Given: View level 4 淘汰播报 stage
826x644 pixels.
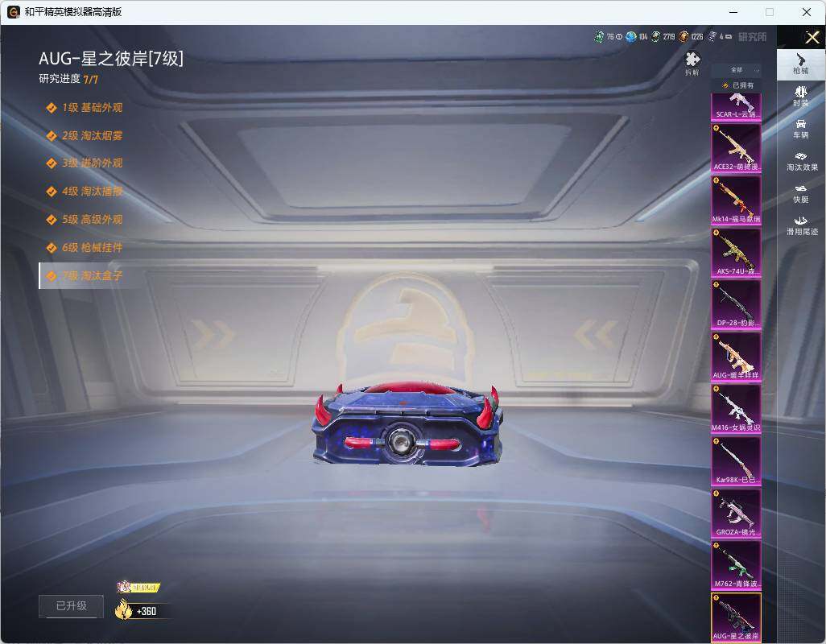Looking at the screenshot, I should click(x=85, y=191).
